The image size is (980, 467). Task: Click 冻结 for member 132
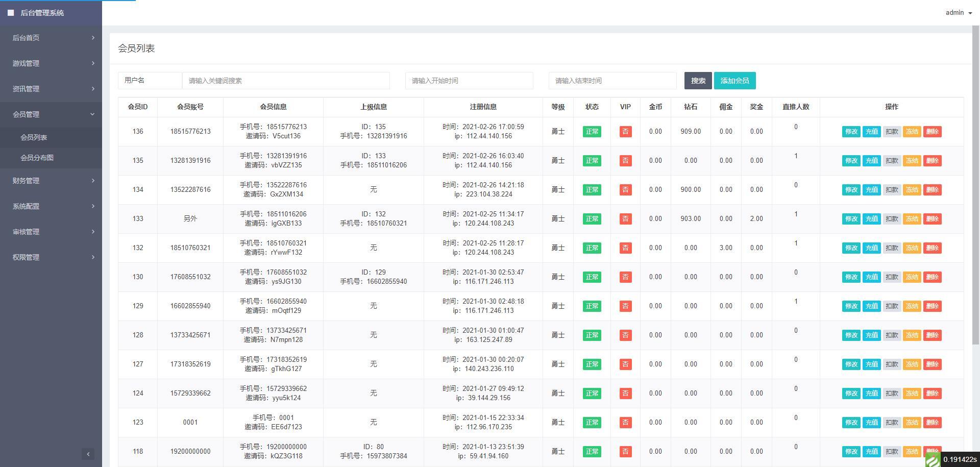(x=912, y=248)
